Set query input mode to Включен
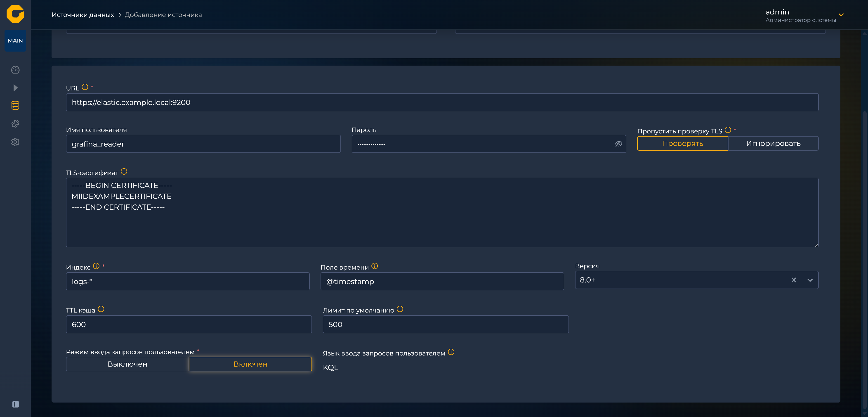This screenshot has height=417, width=868. pyautogui.click(x=250, y=364)
